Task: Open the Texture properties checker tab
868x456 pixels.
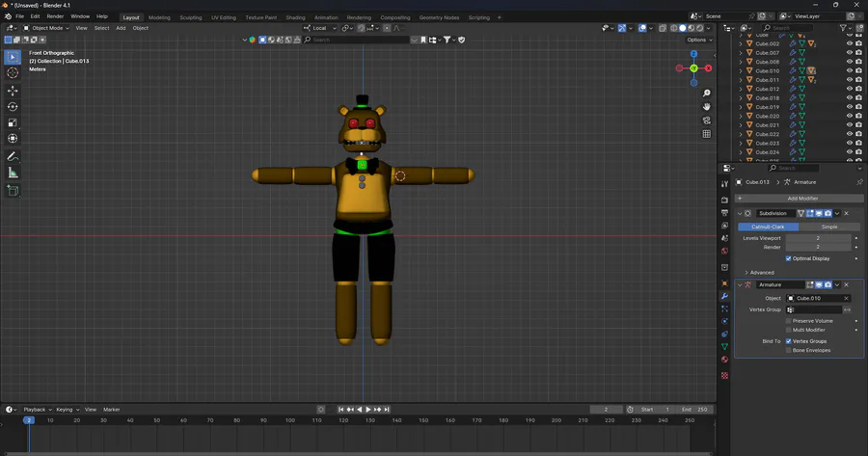Action: [724, 375]
